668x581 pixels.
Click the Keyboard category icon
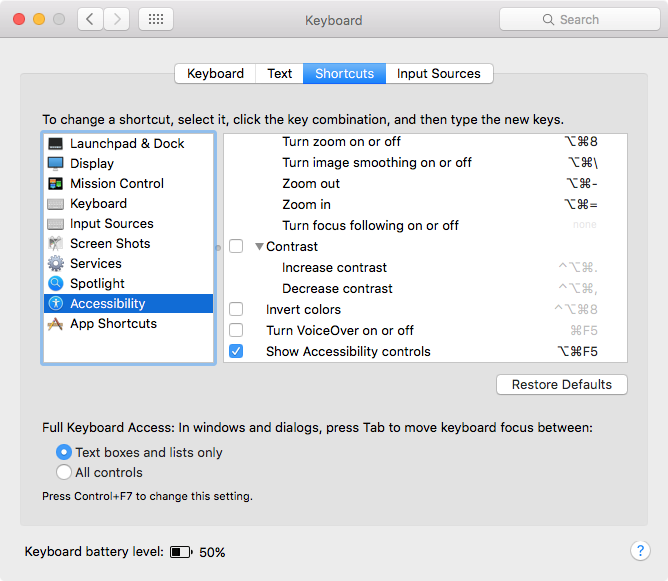pos(55,204)
